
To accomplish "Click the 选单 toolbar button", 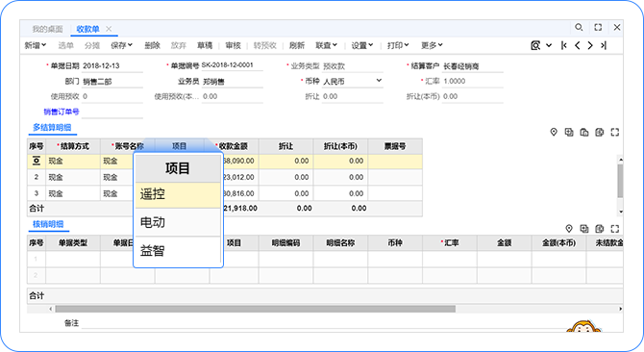I will (x=65, y=45).
